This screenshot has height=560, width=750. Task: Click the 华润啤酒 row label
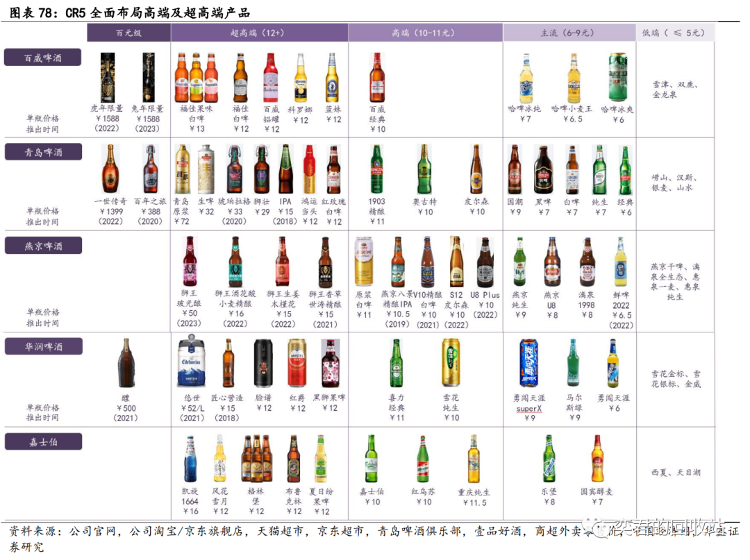(x=44, y=346)
